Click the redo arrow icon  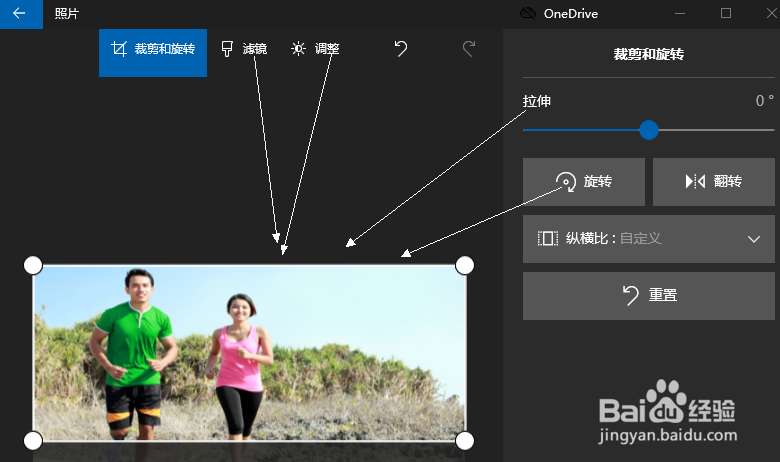(469, 49)
